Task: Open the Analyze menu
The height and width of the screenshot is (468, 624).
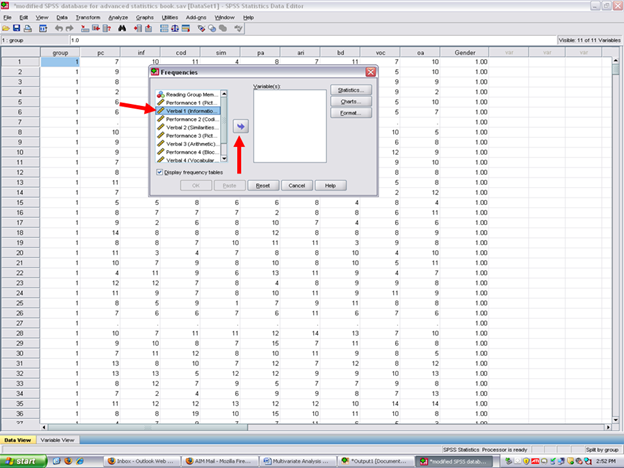Action: [x=117, y=17]
